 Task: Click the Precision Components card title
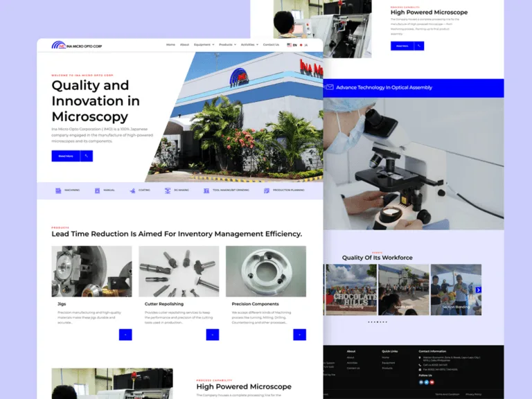255,304
